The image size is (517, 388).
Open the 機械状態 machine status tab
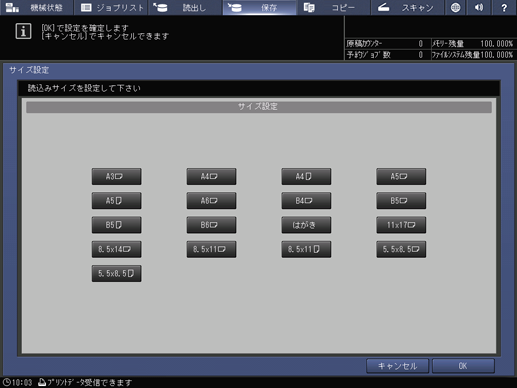pos(36,7)
